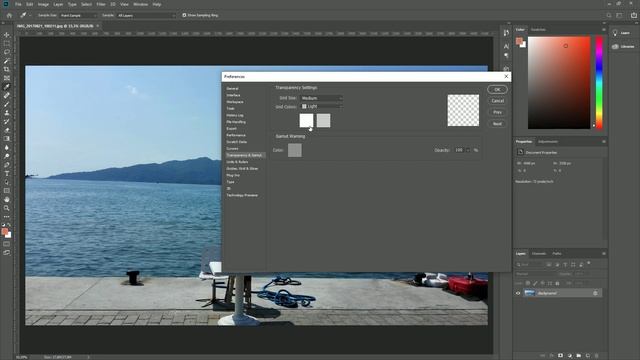Select the Zoom tool
Viewport: 640px width, 360px height.
7,208
